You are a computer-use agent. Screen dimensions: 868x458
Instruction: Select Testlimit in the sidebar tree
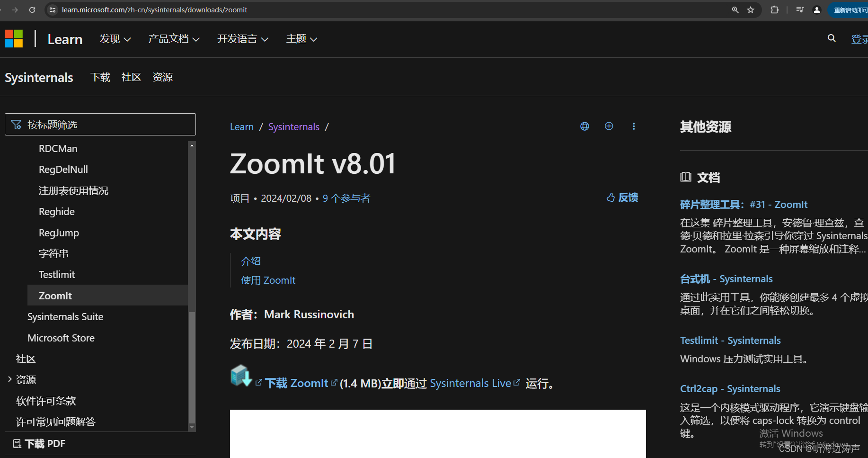[x=57, y=274]
